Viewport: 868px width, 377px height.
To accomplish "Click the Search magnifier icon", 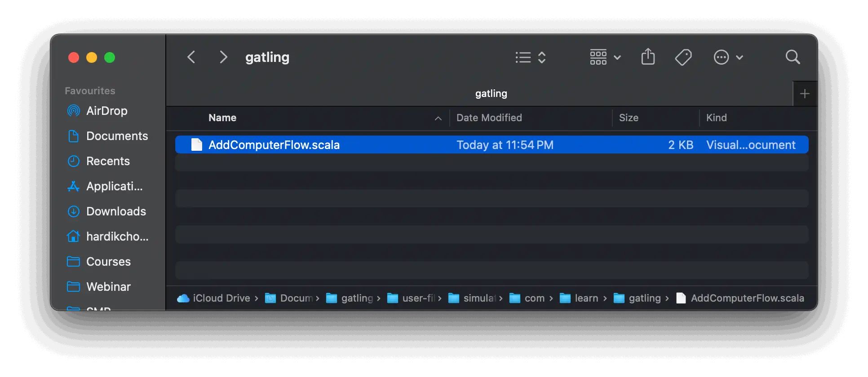I will coord(793,57).
